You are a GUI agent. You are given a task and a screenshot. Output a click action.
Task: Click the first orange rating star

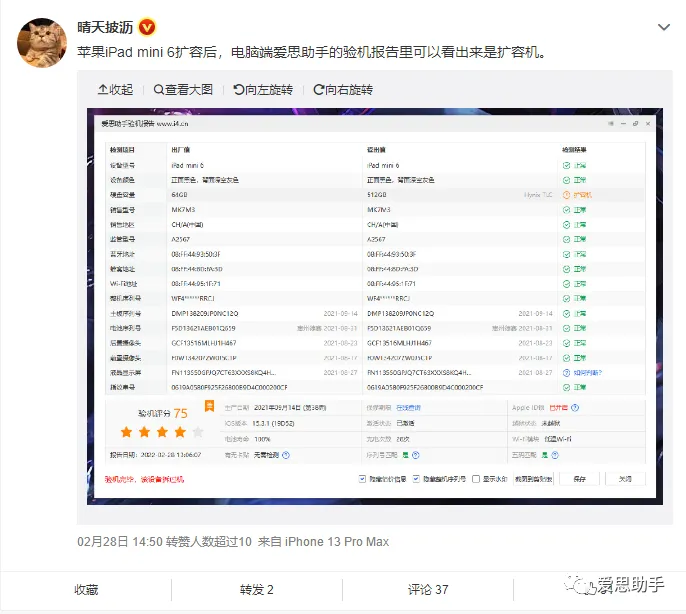coord(126,432)
